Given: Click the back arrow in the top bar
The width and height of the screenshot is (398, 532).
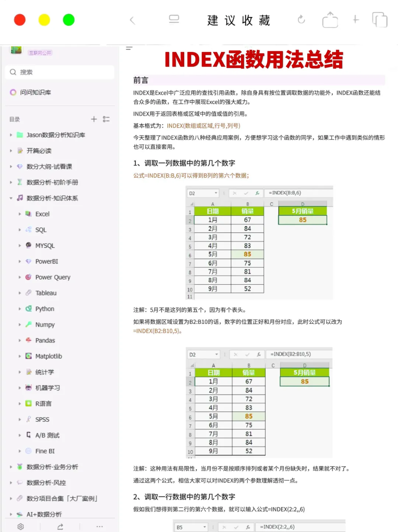Looking at the screenshot, I should tap(132, 20).
